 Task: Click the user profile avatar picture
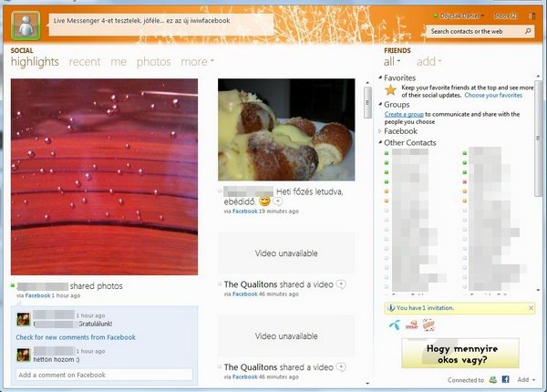(26, 26)
